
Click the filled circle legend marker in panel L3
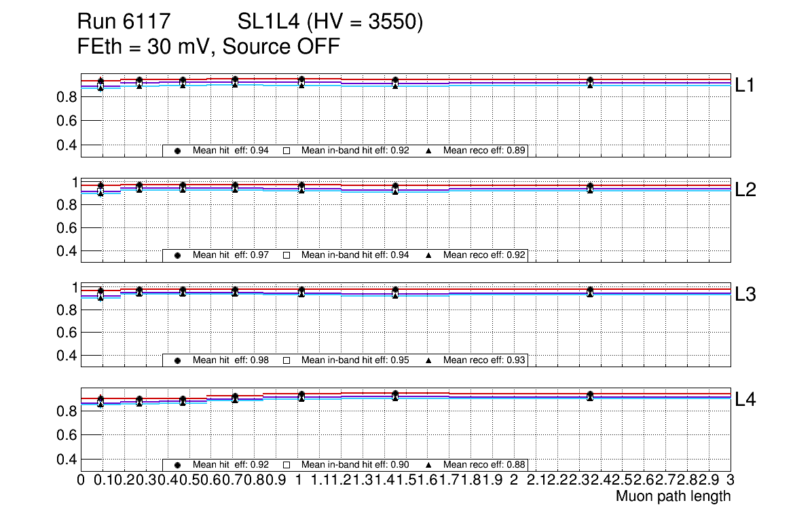(177, 360)
